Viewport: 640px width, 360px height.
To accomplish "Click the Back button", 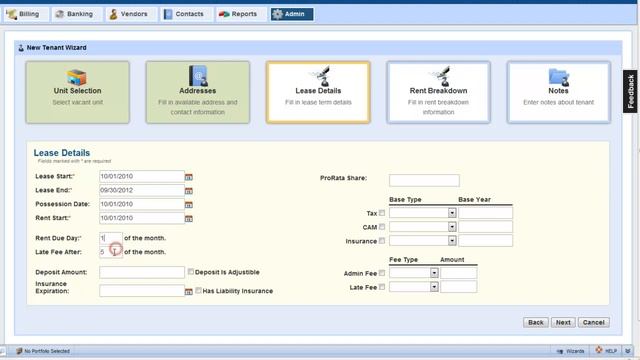I will coord(536,322).
